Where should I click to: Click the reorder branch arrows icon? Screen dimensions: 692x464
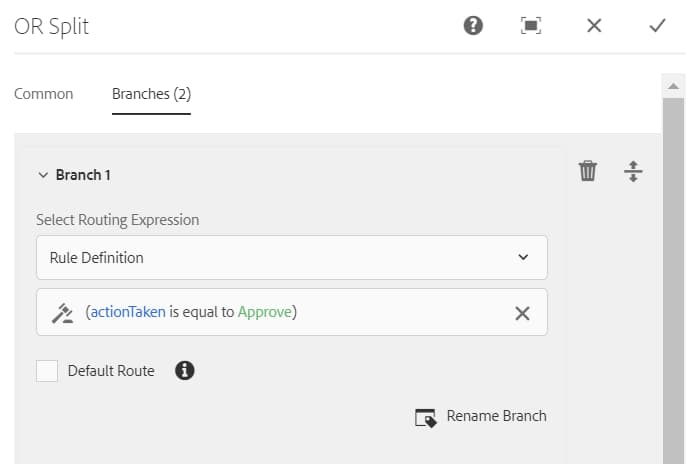pyautogui.click(x=633, y=171)
